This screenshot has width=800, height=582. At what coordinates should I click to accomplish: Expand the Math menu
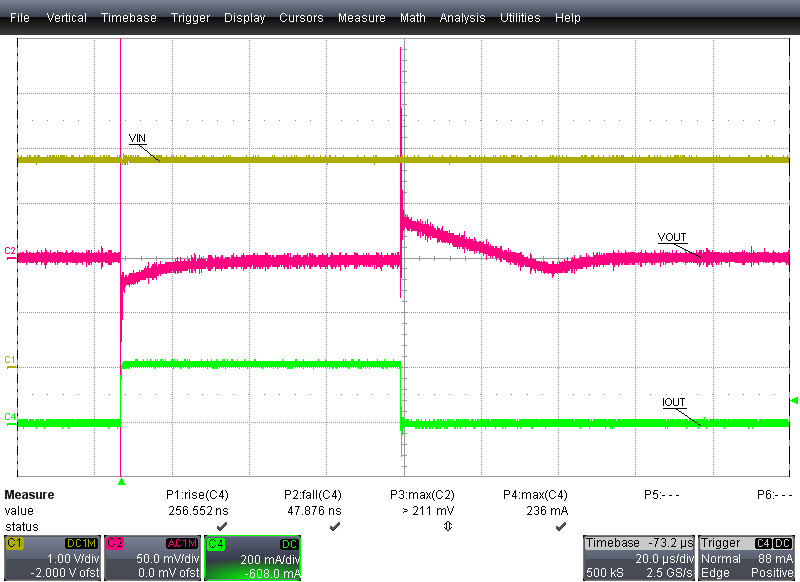[412, 18]
